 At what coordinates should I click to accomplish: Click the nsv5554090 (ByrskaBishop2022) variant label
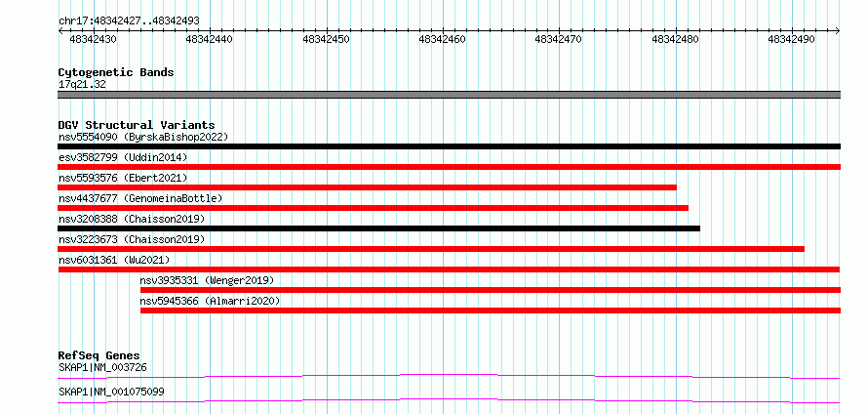(x=143, y=137)
